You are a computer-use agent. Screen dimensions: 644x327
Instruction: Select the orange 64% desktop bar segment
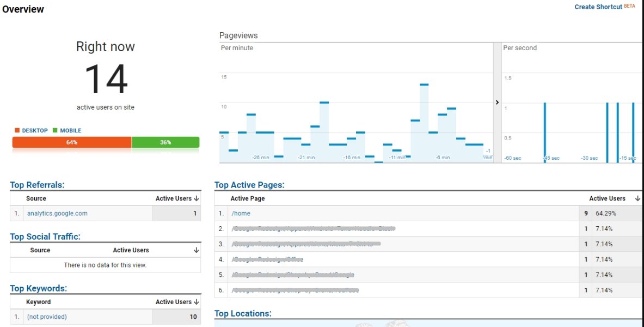tap(72, 142)
